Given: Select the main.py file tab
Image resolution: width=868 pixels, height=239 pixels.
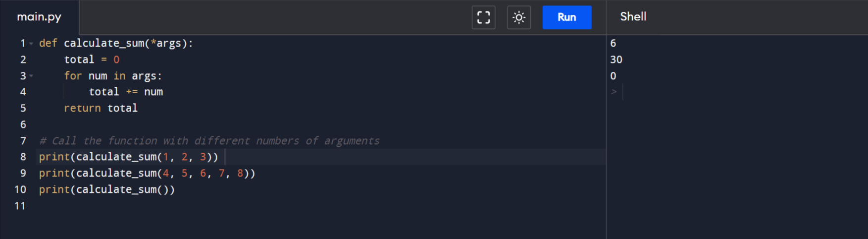Looking at the screenshot, I should (39, 17).
